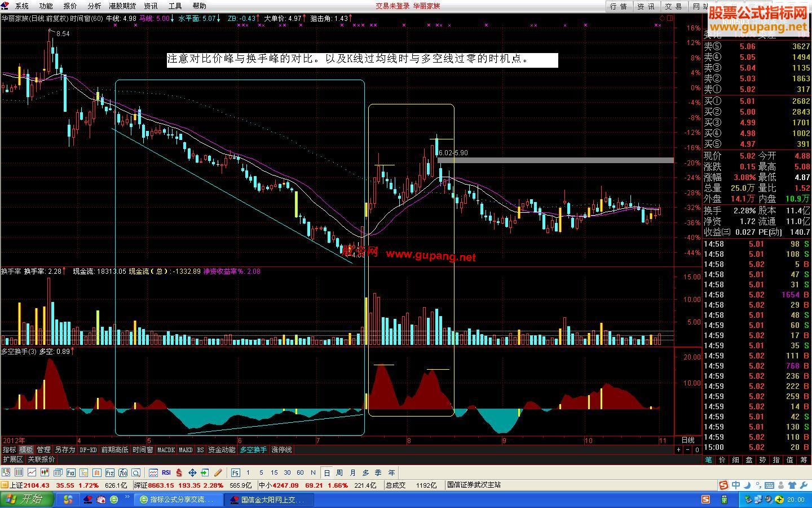The height and width of the screenshot is (508, 812).
Task: Select the 管理 tab
Action: [x=43, y=450]
